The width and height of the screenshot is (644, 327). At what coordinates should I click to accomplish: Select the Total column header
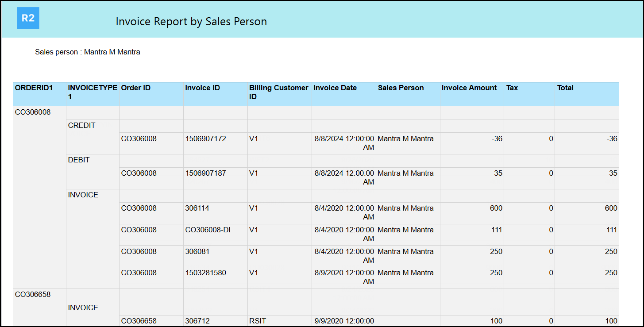(565, 88)
